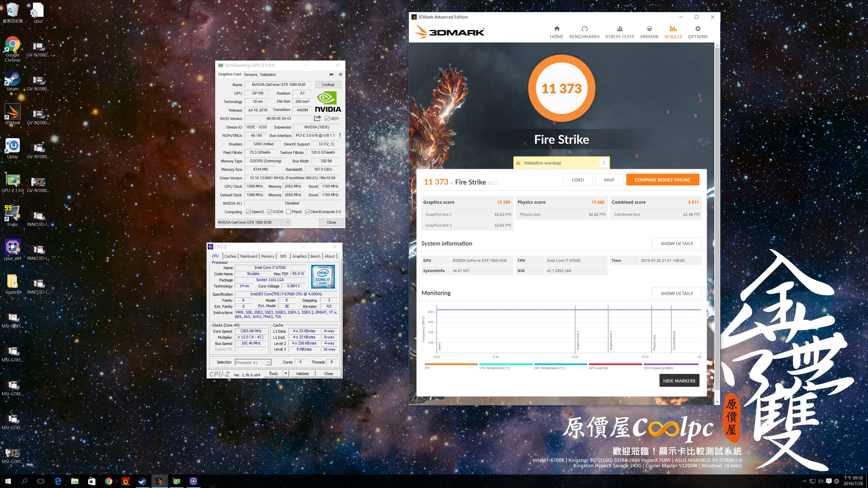Switch to Mainboard tab in CPU-Z

click(x=249, y=256)
